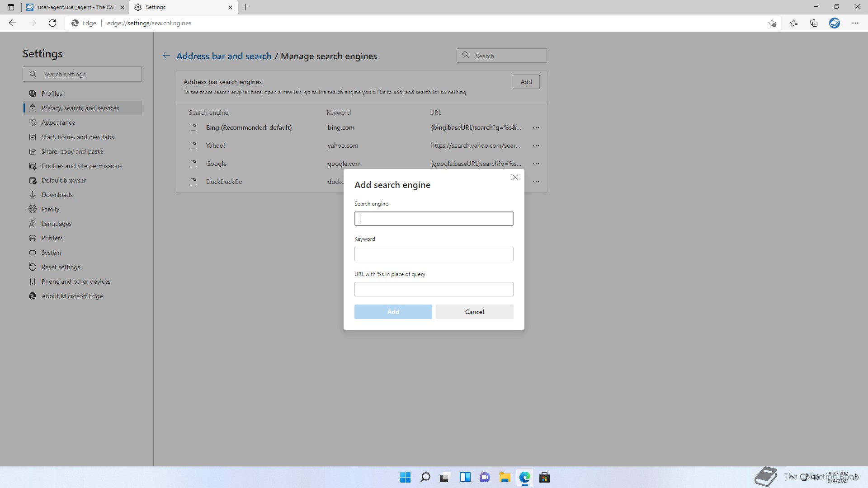
Task: Close the user-agent tab
Action: (122, 7)
